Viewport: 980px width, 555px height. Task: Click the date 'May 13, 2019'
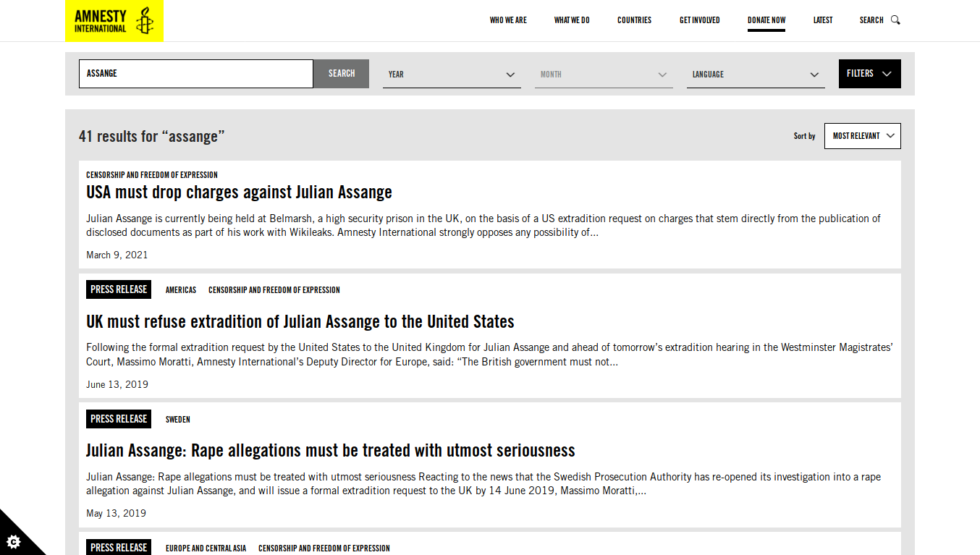click(x=116, y=513)
